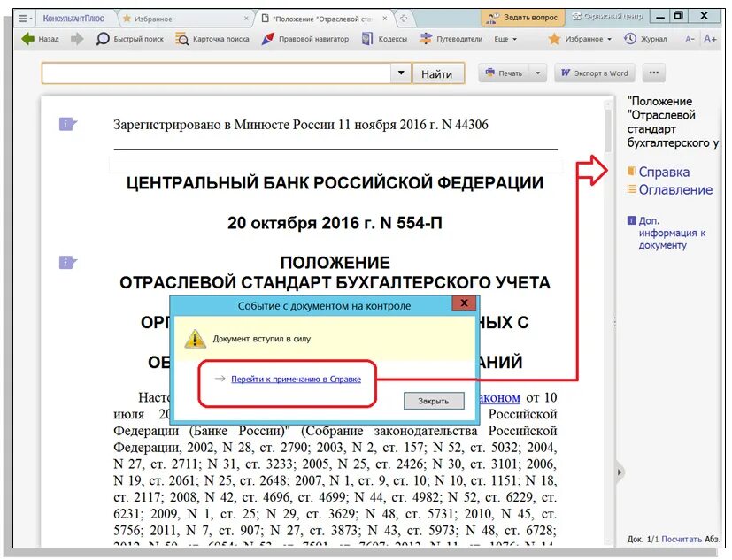The image size is (732, 560).
Task: Open Доп. информация к документу
Action: click(667, 233)
